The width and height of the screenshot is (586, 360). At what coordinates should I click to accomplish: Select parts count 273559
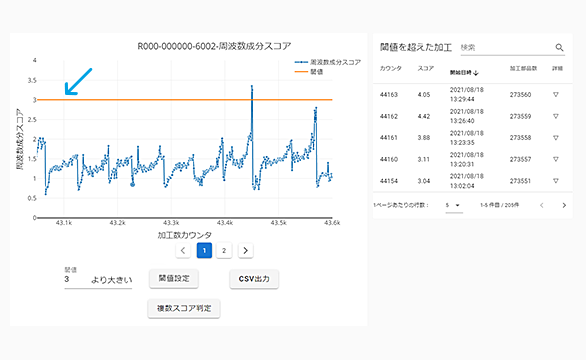[x=520, y=116]
